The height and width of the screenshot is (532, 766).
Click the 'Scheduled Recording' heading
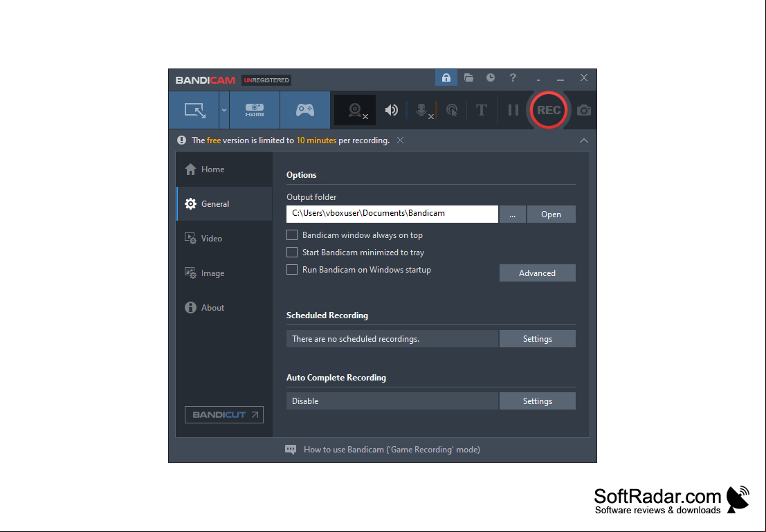(x=327, y=315)
